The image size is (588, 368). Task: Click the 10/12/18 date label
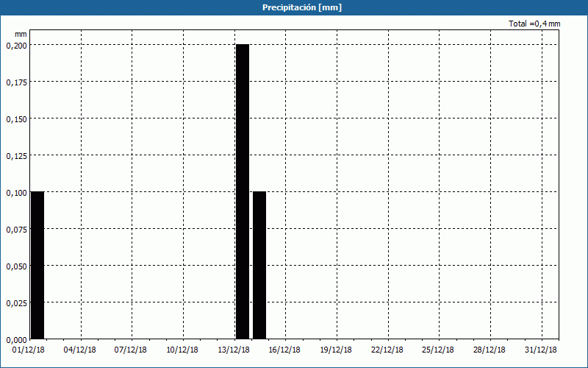[x=182, y=350]
